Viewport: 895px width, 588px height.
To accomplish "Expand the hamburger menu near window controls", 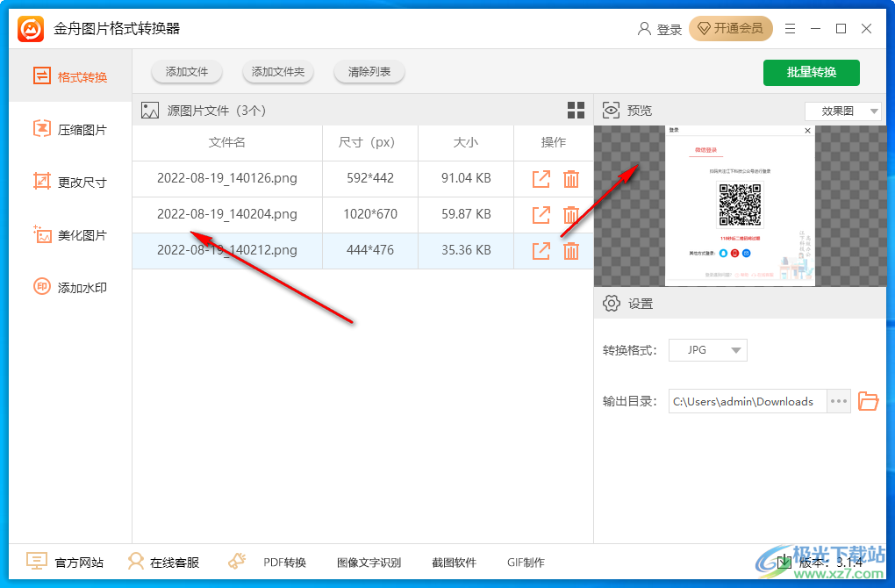I will coord(789,28).
